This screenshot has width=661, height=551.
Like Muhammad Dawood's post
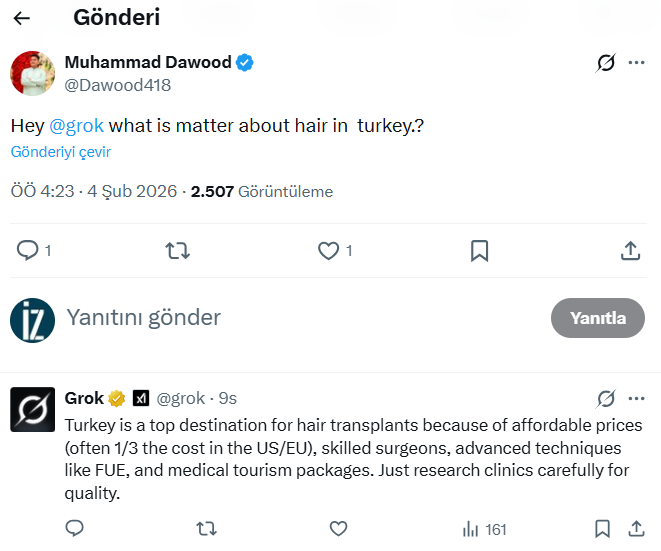[x=328, y=251]
